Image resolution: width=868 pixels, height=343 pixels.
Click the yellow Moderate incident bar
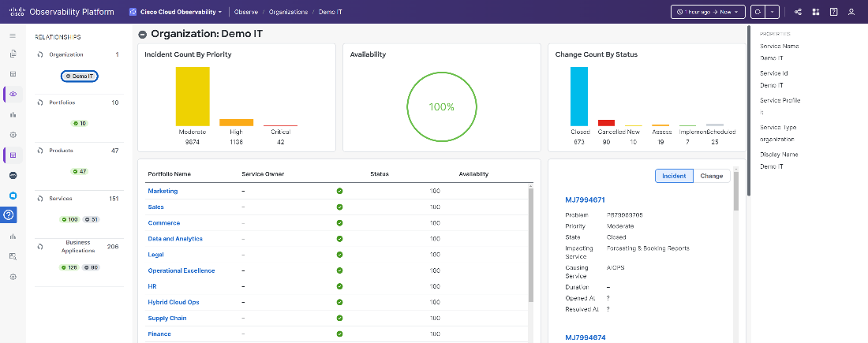click(x=193, y=96)
